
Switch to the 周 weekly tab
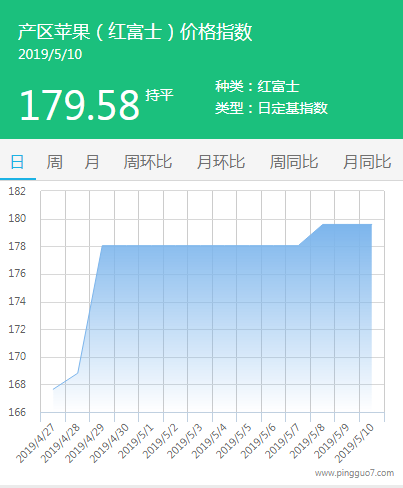click(54, 162)
